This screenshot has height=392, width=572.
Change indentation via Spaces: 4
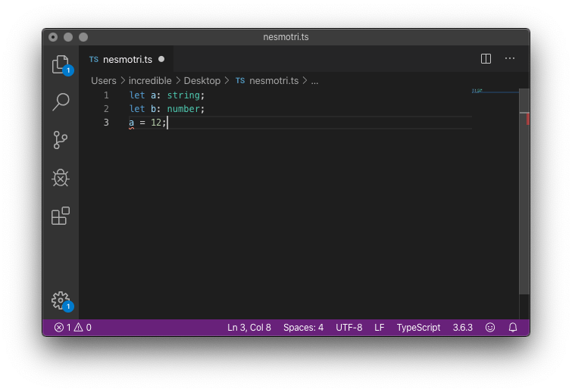point(303,328)
